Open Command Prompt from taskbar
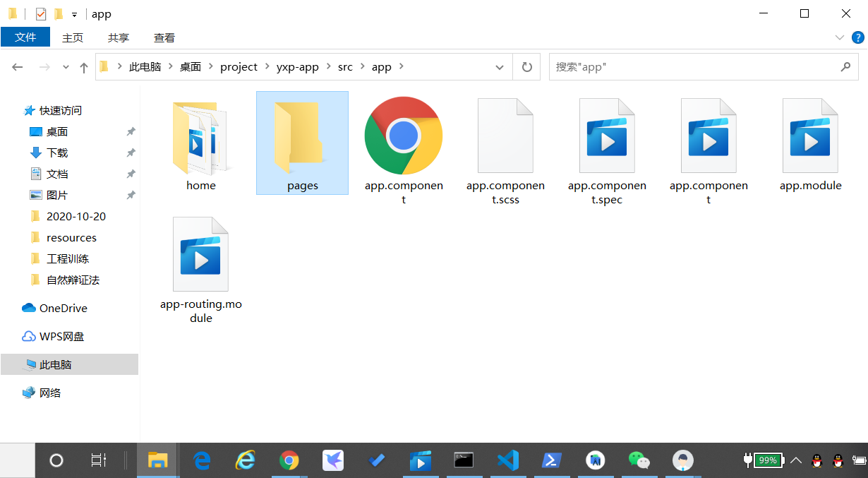The image size is (868, 478). tap(464, 460)
